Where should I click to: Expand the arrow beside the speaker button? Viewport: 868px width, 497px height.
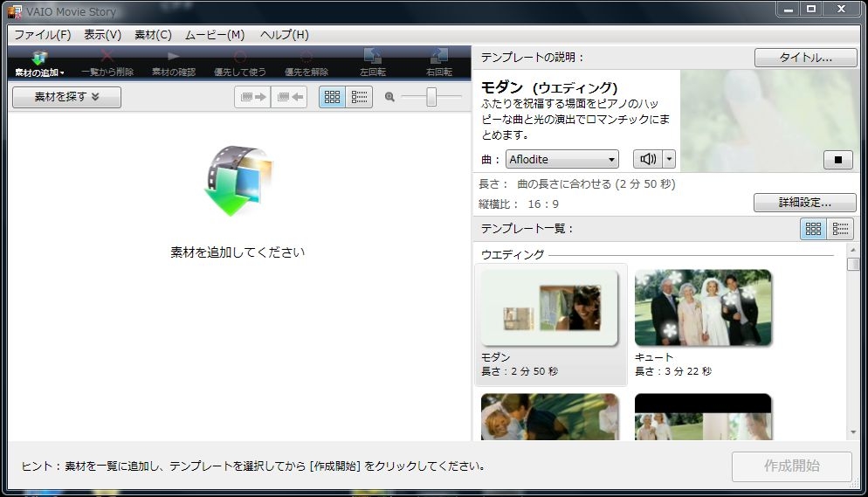pos(669,159)
